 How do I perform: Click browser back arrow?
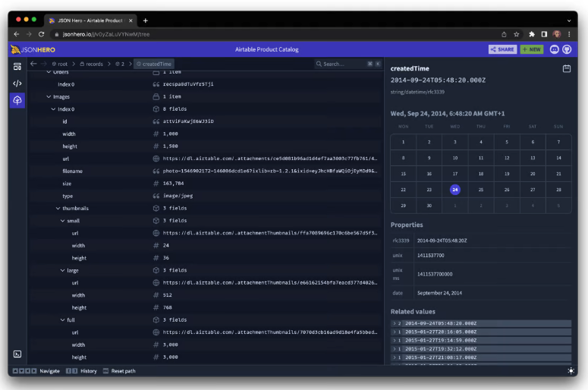(17, 34)
